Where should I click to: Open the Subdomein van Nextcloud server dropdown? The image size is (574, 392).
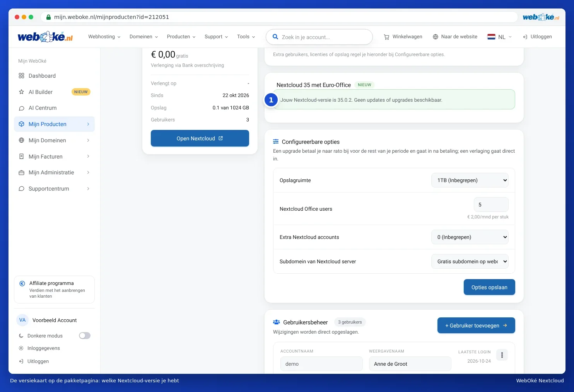[x=470, y=261]
